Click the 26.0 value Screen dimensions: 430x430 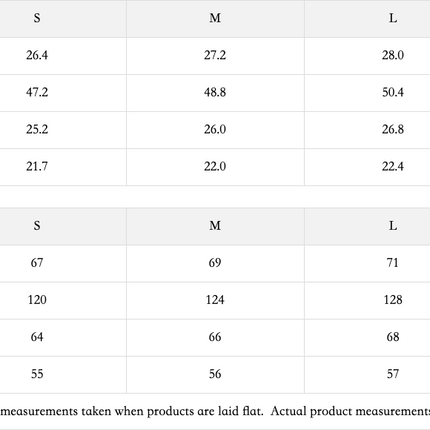pyautogui.click(x=215, y=129)
